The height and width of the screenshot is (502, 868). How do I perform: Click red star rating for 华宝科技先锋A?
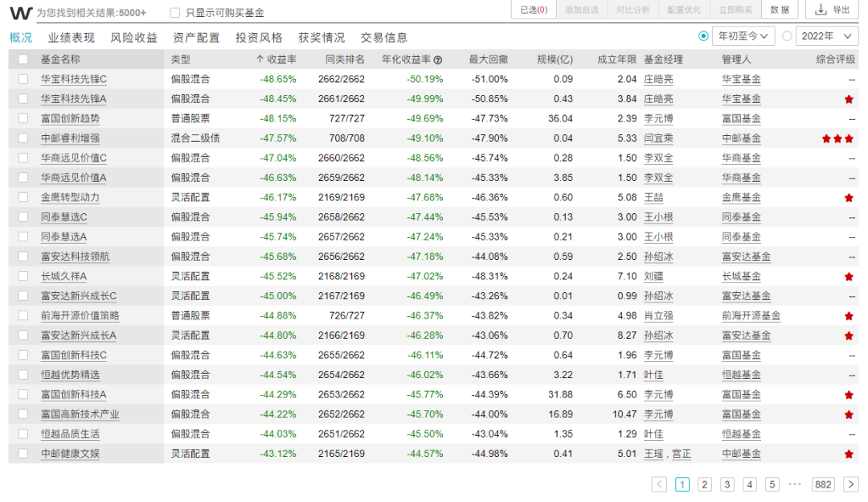(849, 99)
